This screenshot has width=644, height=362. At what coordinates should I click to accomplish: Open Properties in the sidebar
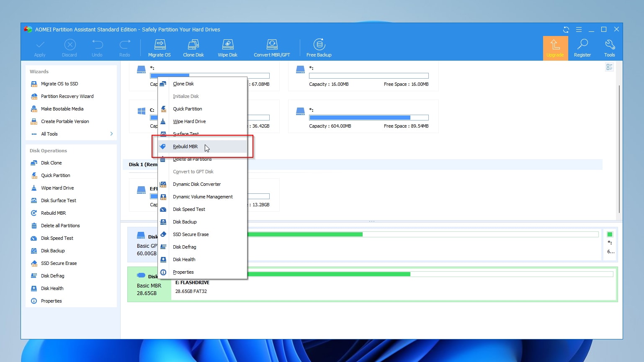(x=51, y=301)
